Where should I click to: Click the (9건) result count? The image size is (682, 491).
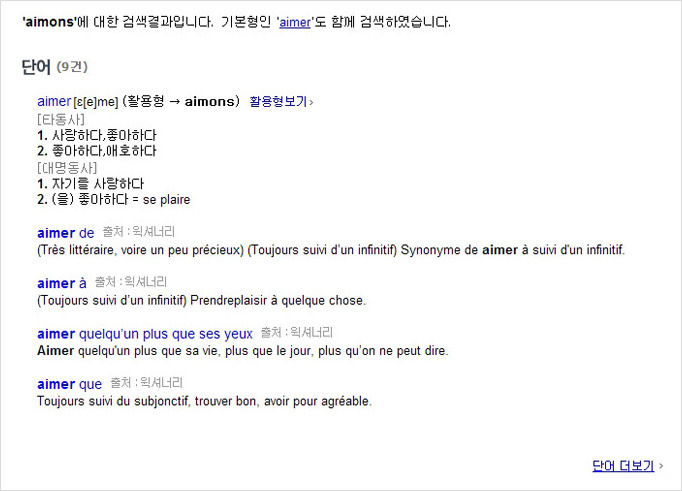coord(73,67)
